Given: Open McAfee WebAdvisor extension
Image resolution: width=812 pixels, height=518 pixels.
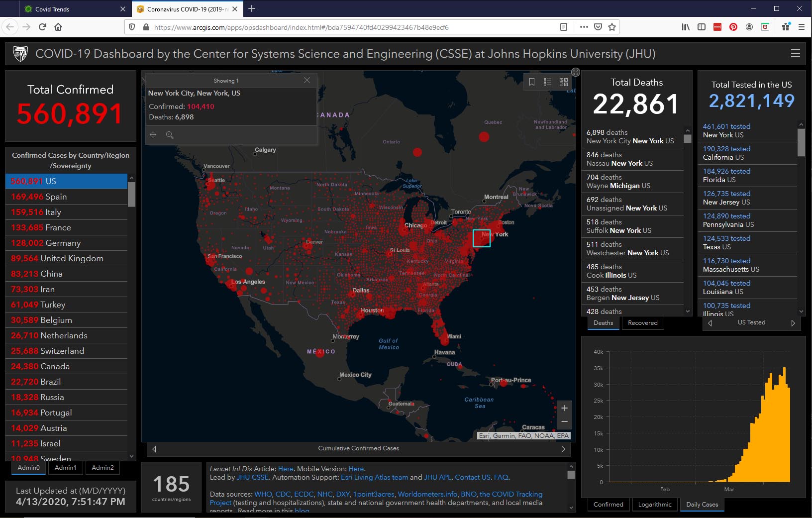Looking at the screenshot, I should coord(765,27).
